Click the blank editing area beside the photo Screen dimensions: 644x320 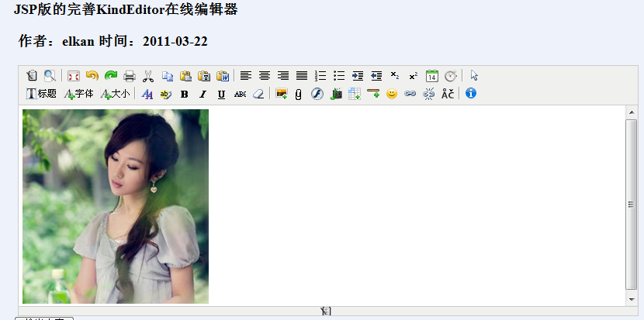[417, 205]
